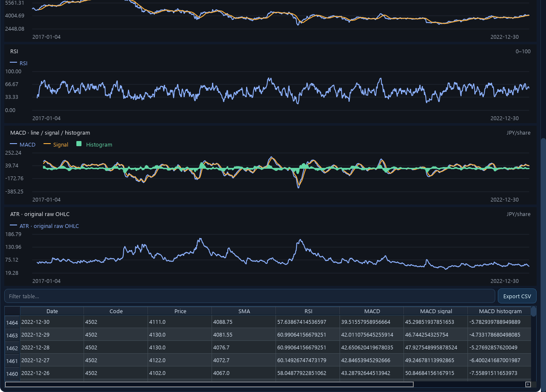The image size is (546, 392).
Task: Select table row header 1463
Action: 12,335
